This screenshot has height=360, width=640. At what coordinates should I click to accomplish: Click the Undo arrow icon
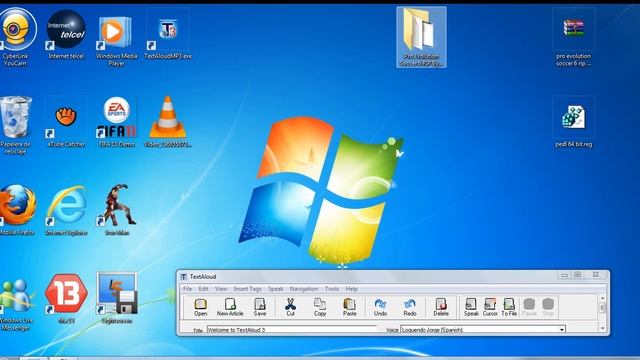point(380,307)
